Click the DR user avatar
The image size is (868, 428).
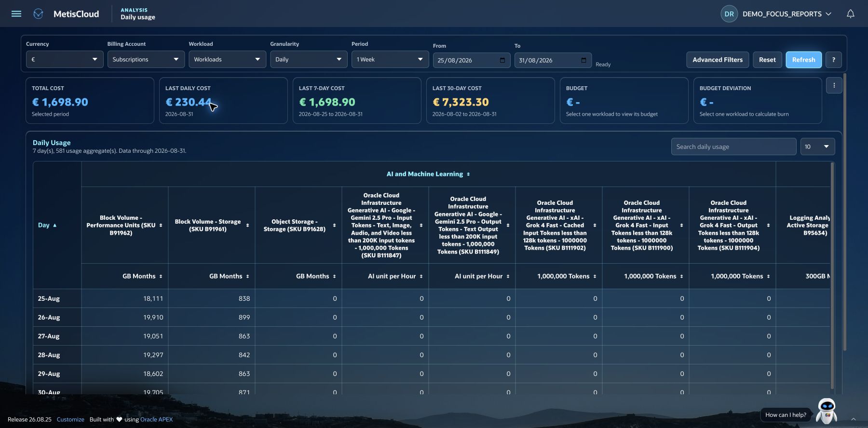tap(729, 14)
